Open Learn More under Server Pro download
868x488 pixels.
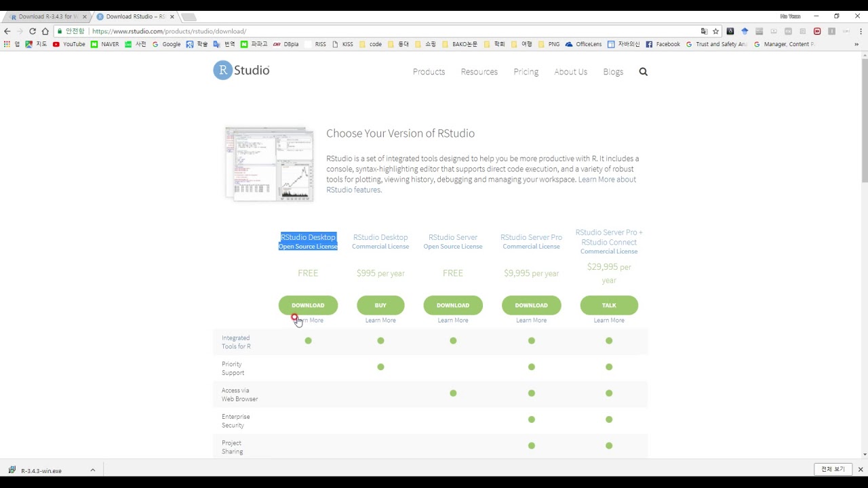tap(531, 321)
